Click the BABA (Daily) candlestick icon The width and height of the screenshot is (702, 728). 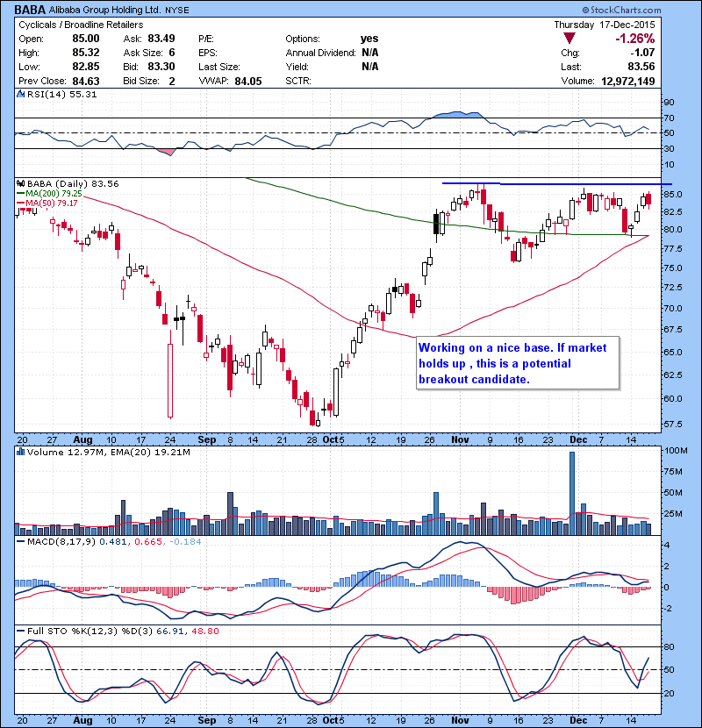(x=20, y=183)
